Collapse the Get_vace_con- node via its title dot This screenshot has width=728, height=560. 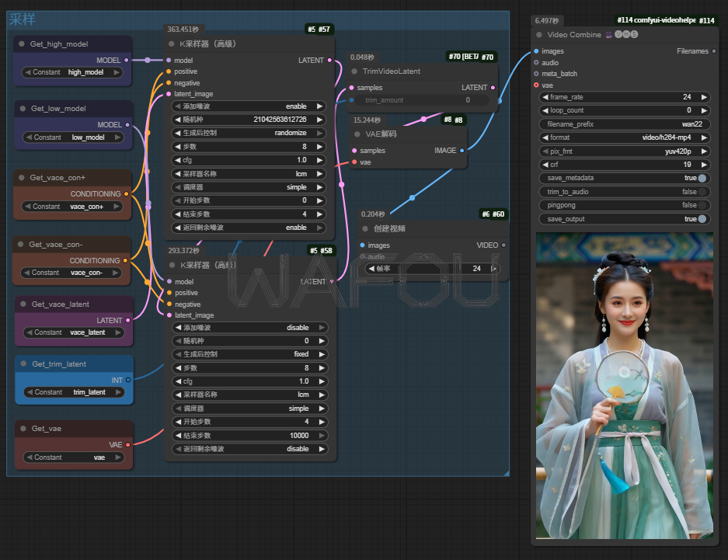point(20,245)
